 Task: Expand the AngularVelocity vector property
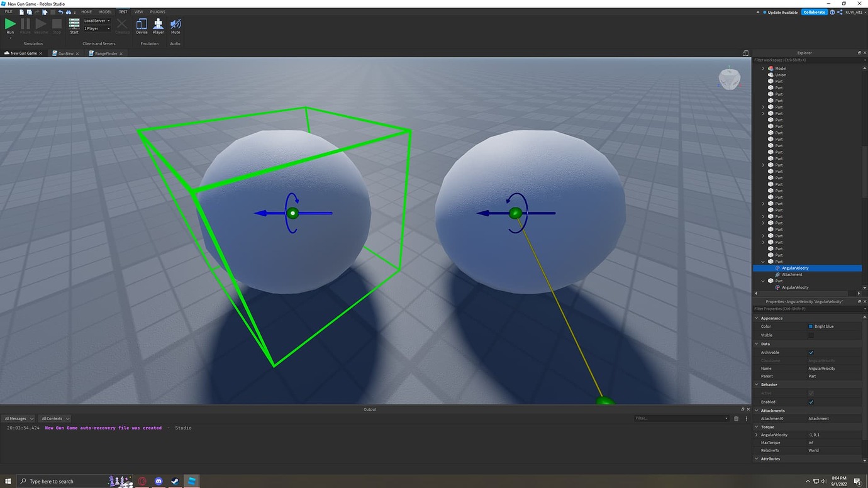[x=756, y=435]
